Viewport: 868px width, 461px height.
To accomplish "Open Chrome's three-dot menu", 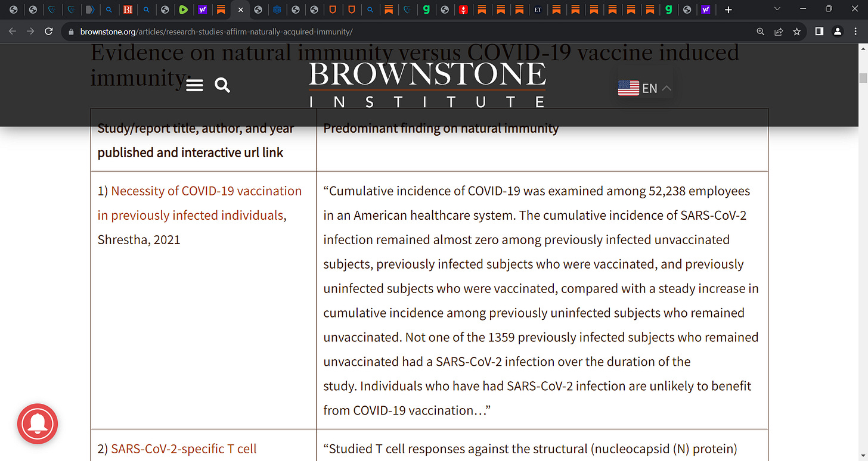I will [x=855, y=32].
